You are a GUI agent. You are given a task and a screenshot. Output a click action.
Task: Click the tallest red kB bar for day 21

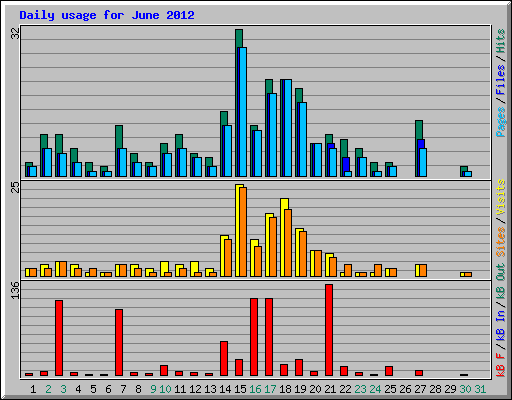click(329, 330)
